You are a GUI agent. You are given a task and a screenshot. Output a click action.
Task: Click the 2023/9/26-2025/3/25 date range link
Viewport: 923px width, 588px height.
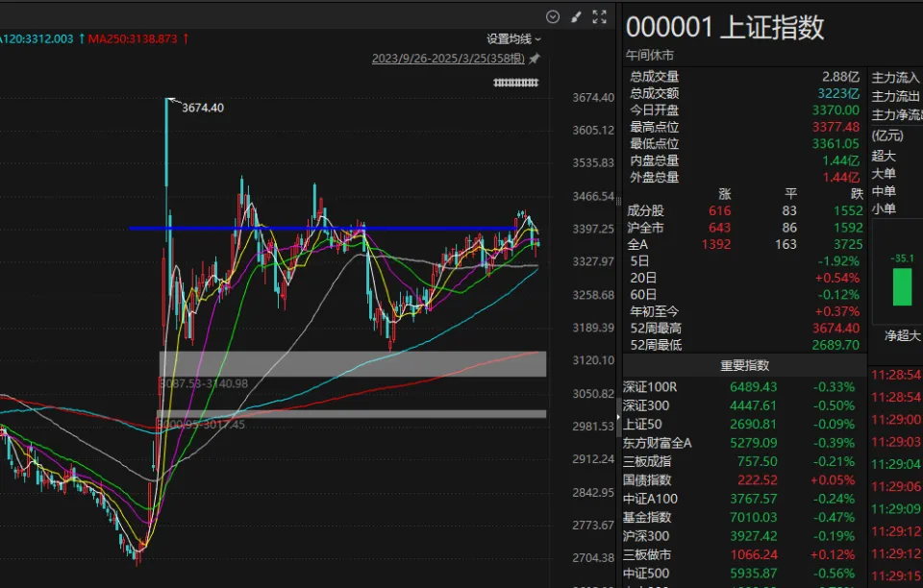(x=448, y=59)
